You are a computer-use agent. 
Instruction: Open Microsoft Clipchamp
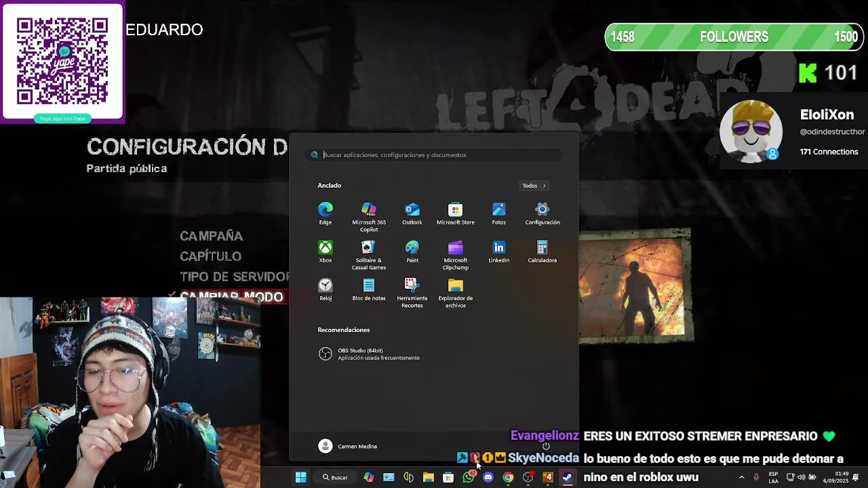point(456,255)
